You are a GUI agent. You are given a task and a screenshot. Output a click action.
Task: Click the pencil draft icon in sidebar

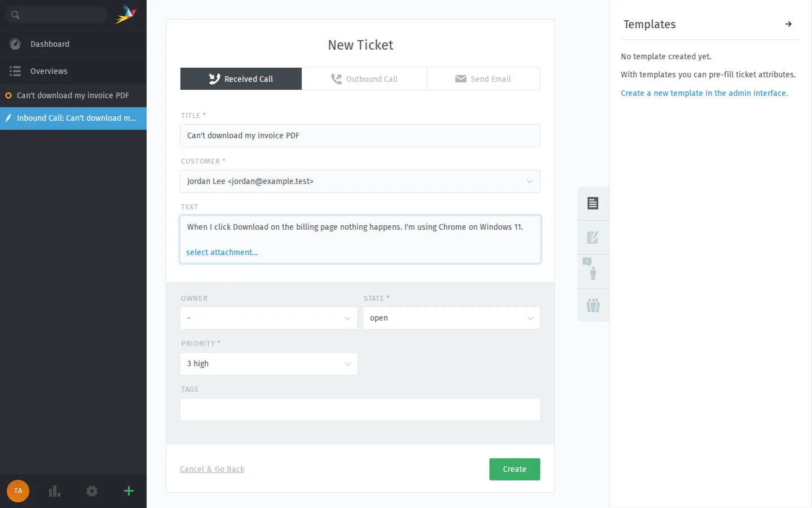[x=8, y=118]
